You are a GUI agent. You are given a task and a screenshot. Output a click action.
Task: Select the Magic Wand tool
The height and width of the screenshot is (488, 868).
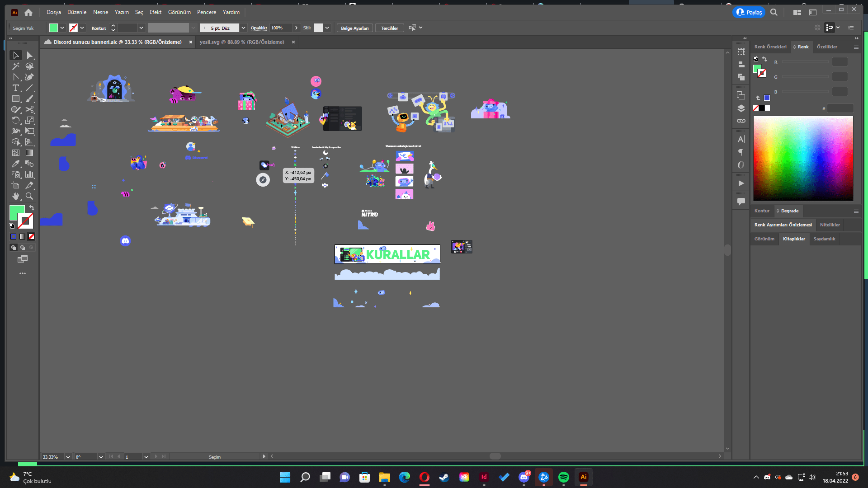click(x=16, y=66)
